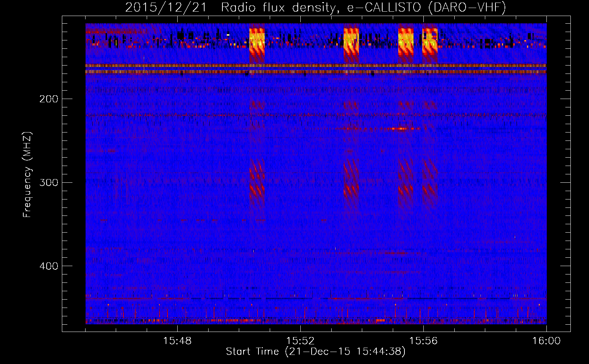Click the 'Start Time (21-Dec-15 15:44:38)' label
589x364 pixels.
pos(316,352)
